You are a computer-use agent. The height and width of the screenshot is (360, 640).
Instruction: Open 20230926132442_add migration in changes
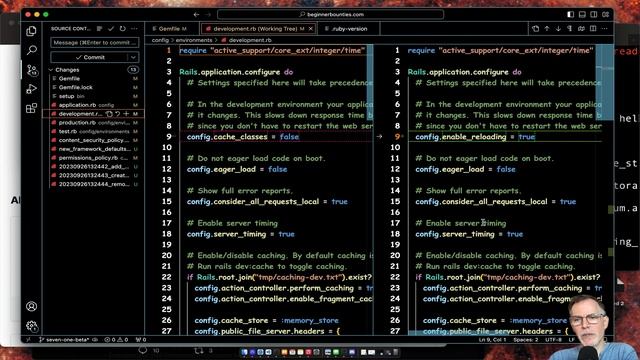pos(93,167)
